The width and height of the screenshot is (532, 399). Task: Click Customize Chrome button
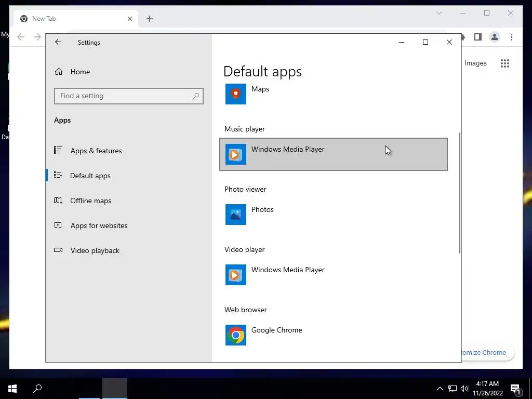(487, 353)
